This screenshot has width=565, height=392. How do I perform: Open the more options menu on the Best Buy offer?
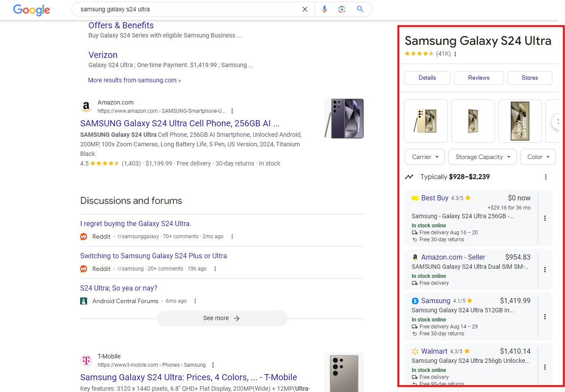tap(545, 218)
